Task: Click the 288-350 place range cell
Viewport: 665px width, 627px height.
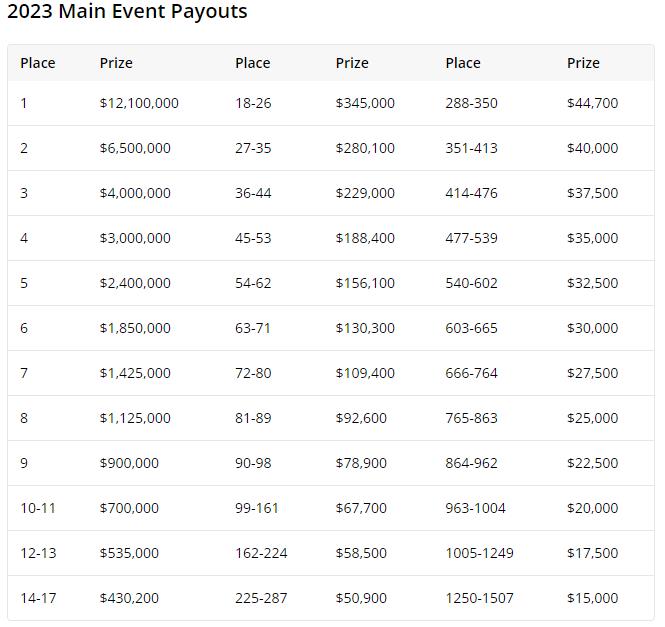Action: tap(471, 103)
